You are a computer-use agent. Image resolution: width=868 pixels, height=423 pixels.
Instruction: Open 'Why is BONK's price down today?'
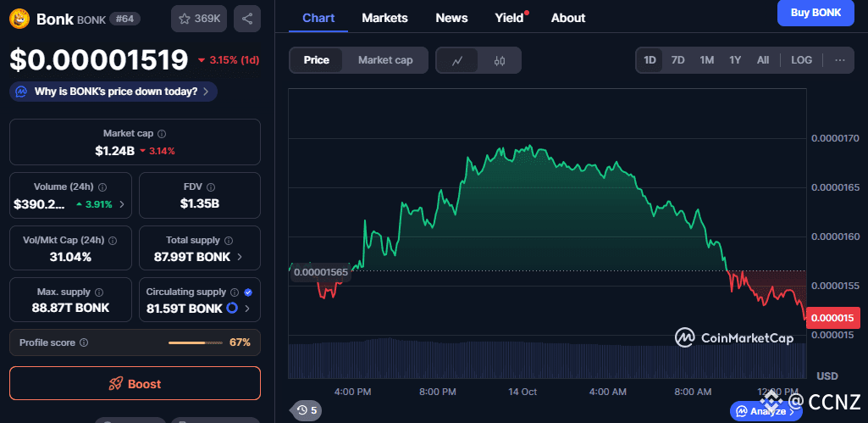coord(113,92)
